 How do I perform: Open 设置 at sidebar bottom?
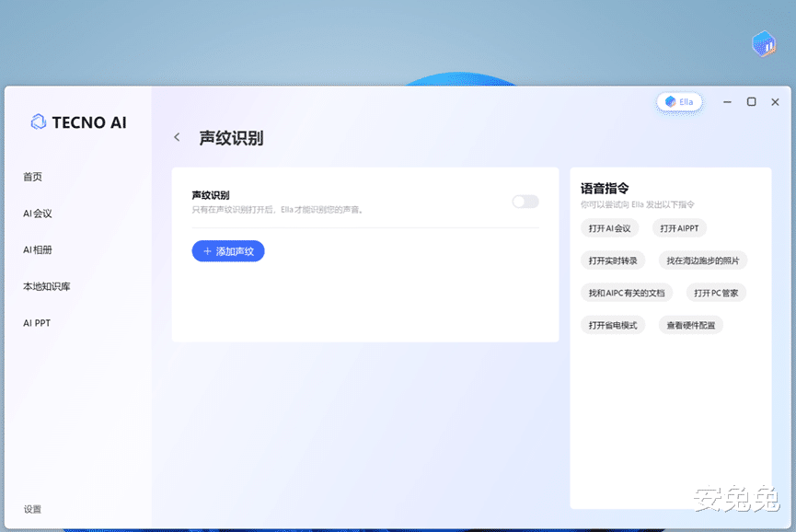32,509
